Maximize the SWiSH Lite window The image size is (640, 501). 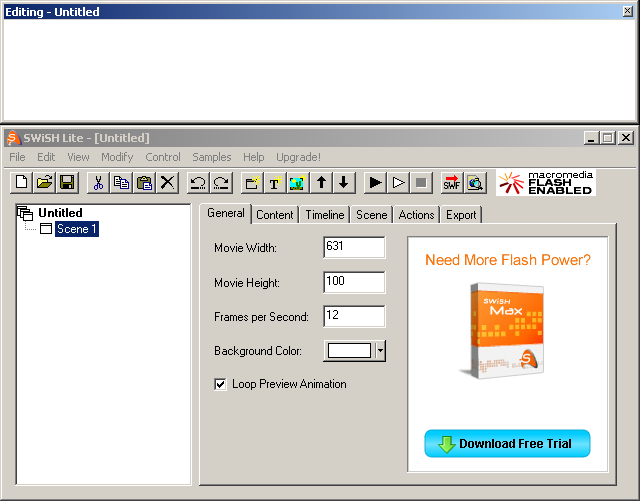pyautogui.click(x=608, y=138)
